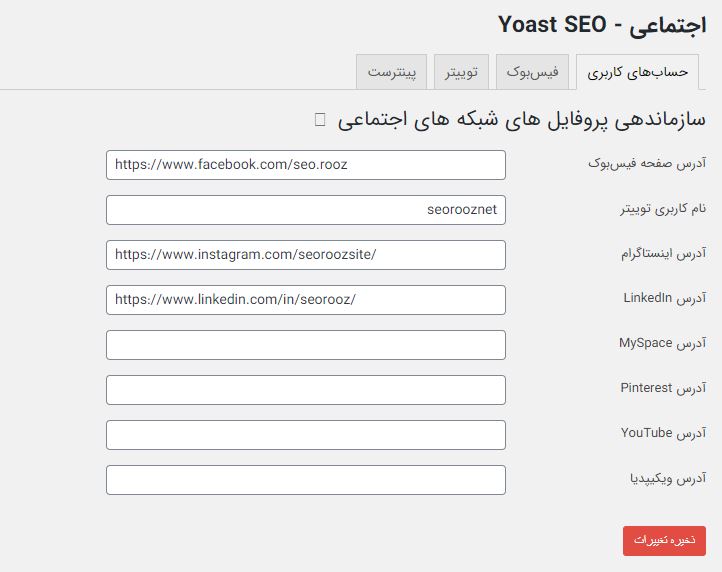Focus the empty MySpace URL field
The image size is (722, 572).
306,345
